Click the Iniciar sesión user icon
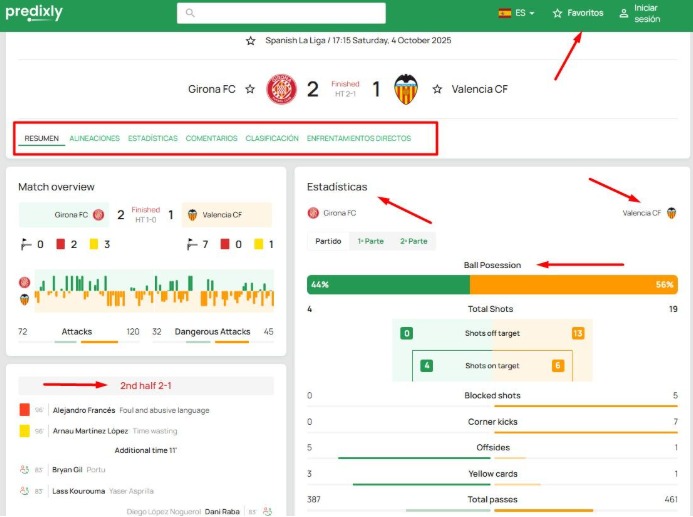This screenshot has width=693, height=517. [x=623, y=13]
